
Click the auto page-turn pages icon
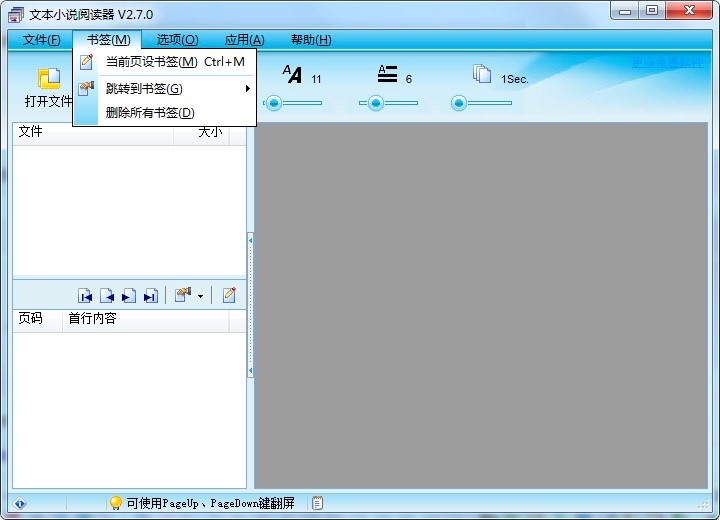click(482, 73)
